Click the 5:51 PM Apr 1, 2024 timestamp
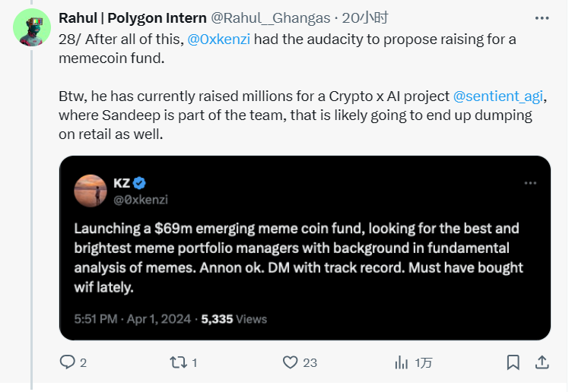572x392 pixels. 132,319
